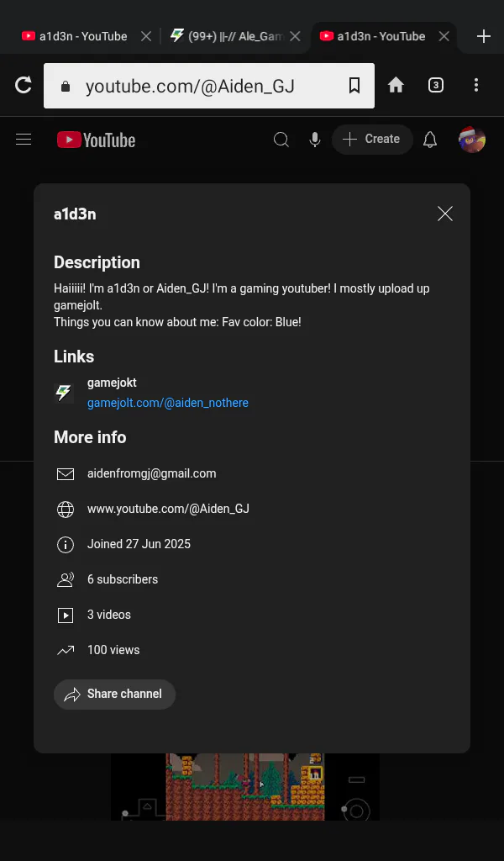Viewport: 504px width, 861px height.
Task: Click the YouTube logo
Action: pos(96,140)
